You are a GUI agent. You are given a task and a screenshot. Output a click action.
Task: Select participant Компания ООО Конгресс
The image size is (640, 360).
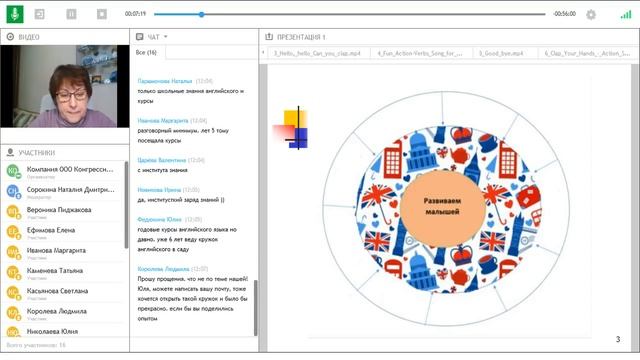click(x=64, y=171)
